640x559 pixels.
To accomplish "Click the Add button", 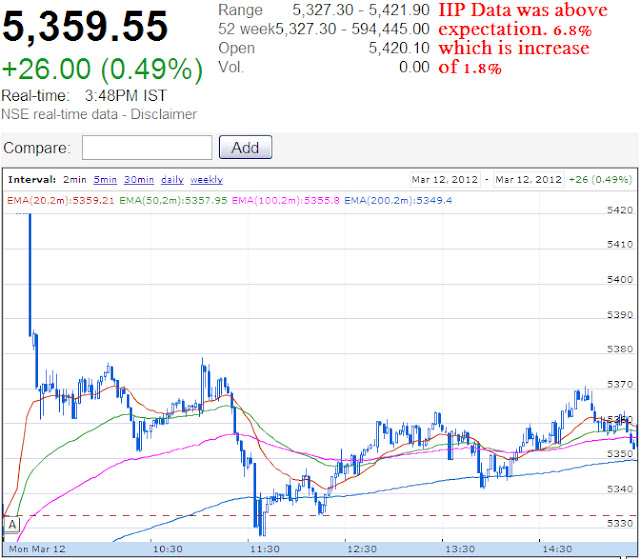I will pos(245,147).
